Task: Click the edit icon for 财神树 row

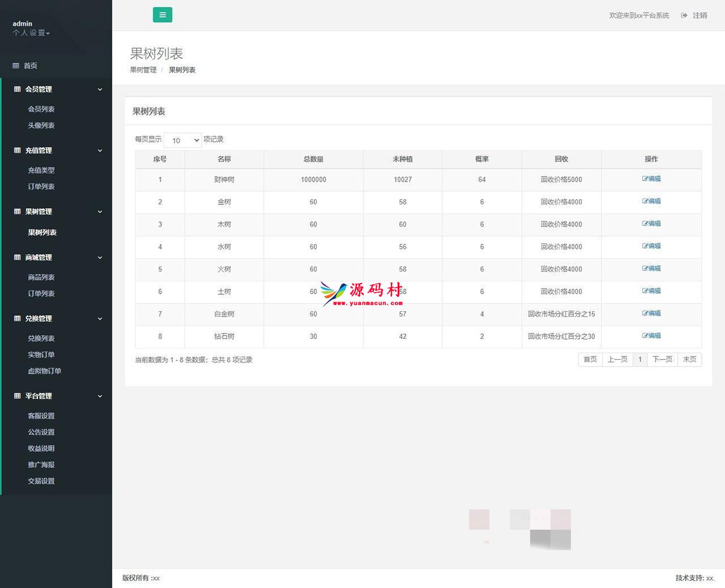Action: pyautogui.click(x=645, y=179)
